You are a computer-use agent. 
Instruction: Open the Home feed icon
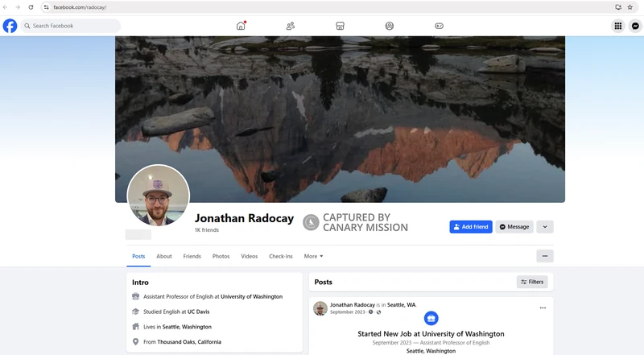click(x=241, y=26)
